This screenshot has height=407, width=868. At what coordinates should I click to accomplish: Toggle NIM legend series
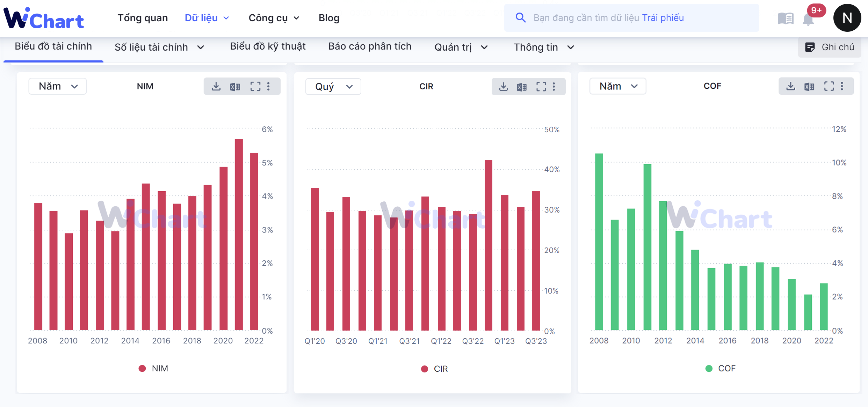153,368
